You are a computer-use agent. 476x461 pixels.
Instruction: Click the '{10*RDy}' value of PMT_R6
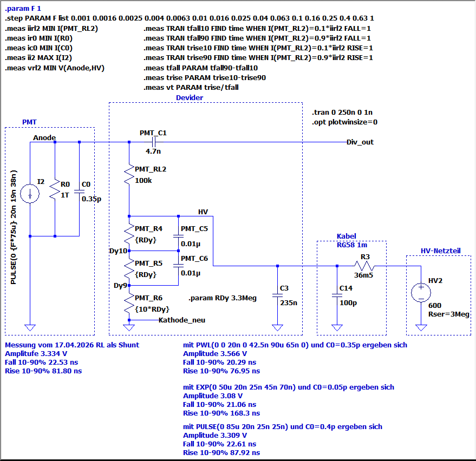[152, 309]
